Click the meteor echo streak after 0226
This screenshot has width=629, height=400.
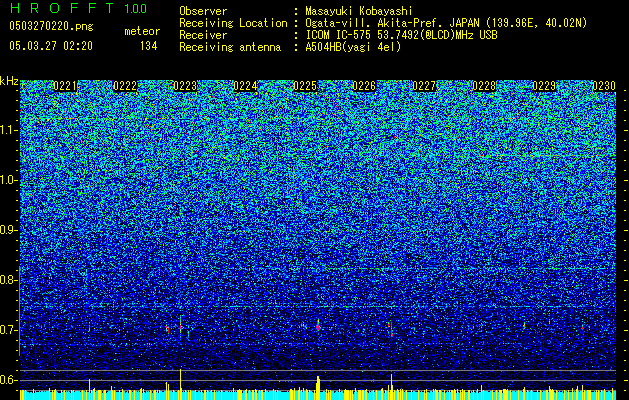391,329
